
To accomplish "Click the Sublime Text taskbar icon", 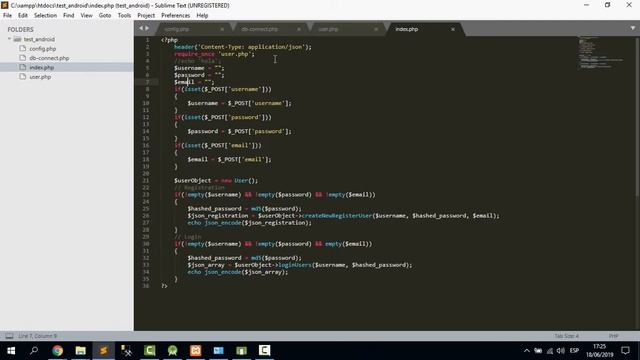I will pos(103,351).
